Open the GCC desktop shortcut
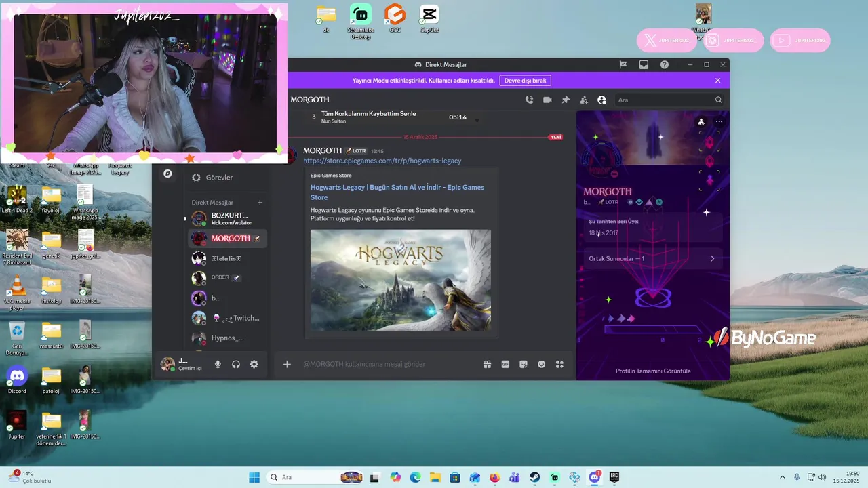868x488 pixels. click(x=395, y=18)
